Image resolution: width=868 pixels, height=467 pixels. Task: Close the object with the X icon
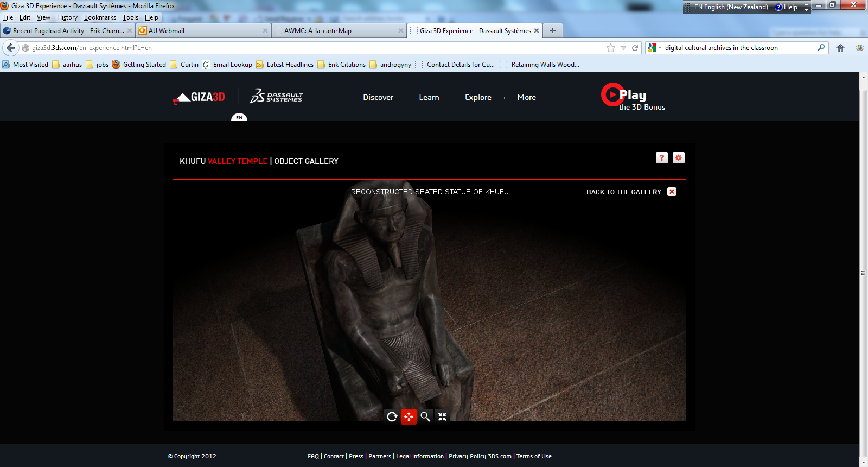point(672,192)
